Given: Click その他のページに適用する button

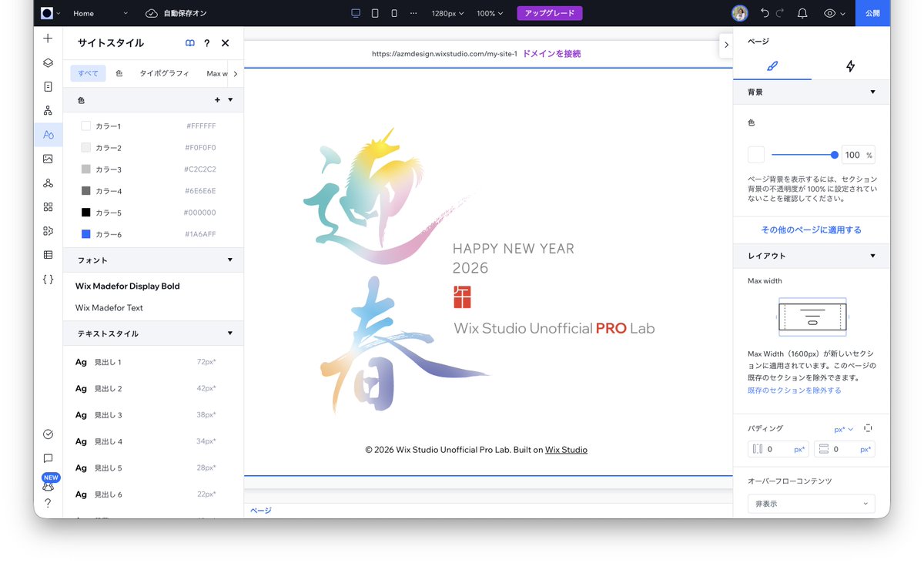Looking at the screenshot, I should coord(812,230).
